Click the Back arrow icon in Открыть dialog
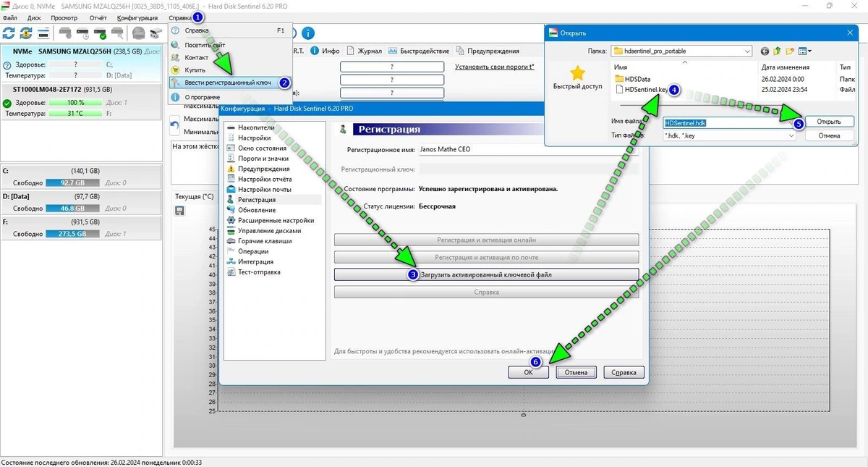Image resolution: width=868 pixels, height=467 pixels. tap(765, 51)
